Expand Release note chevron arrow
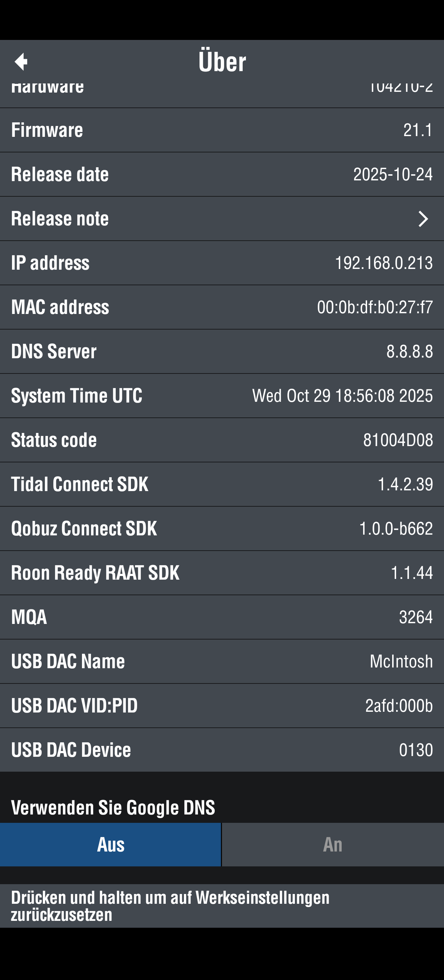 pyautogui.click(x=423, y=219)
